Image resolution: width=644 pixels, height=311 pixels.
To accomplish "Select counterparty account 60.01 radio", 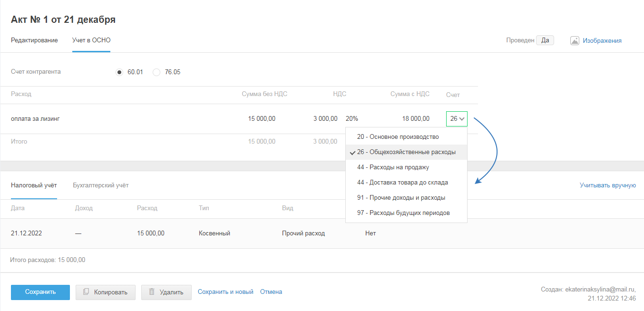I will coord(119,72).
